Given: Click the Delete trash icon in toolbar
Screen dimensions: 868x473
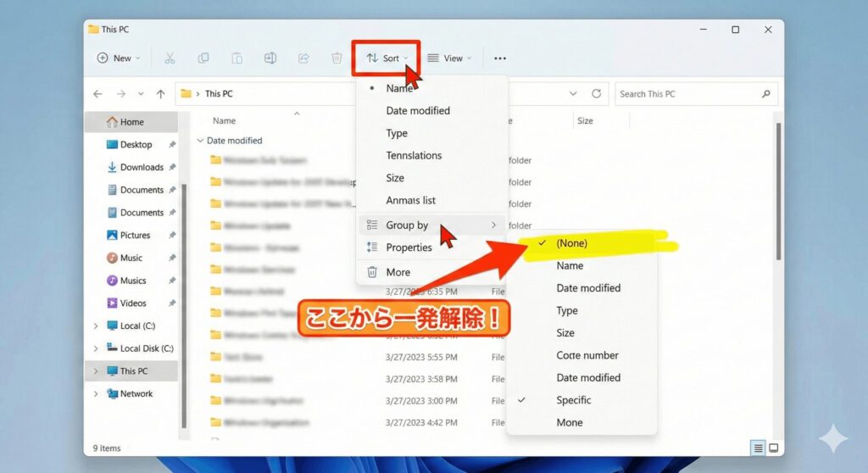Looking at the screenshot, I should point(337,58).
